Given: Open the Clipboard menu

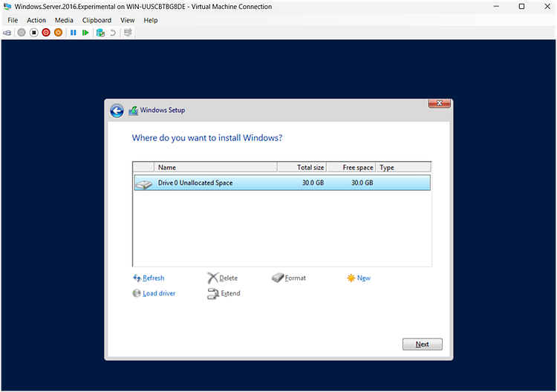Looking at the screenshot, I should 97,20.
